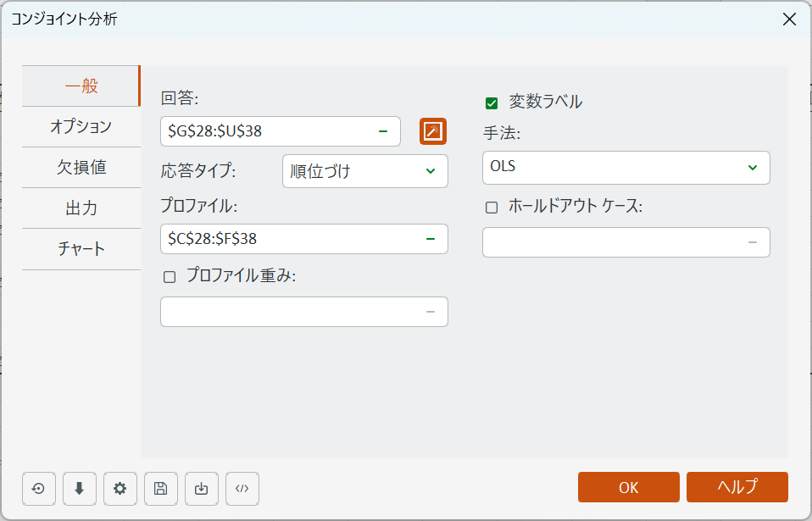Click the floppy disk save icon
This screenshot has height=521, width=812.
[x=161, y=489]
